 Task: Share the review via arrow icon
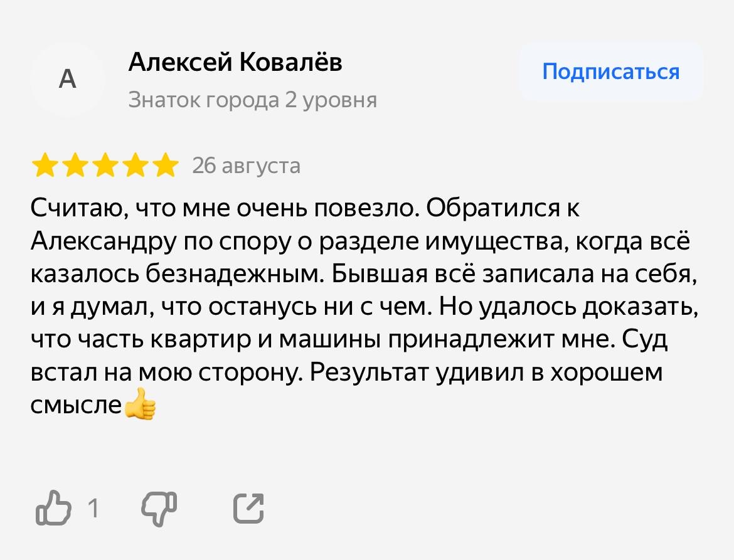tap(249, 507)
